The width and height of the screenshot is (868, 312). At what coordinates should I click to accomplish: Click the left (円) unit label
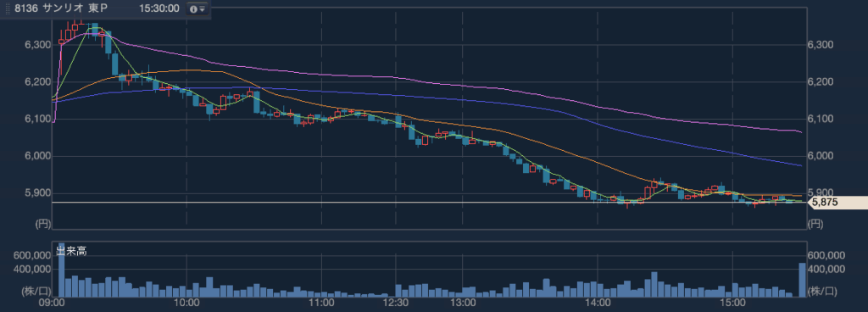pos(42,224)
